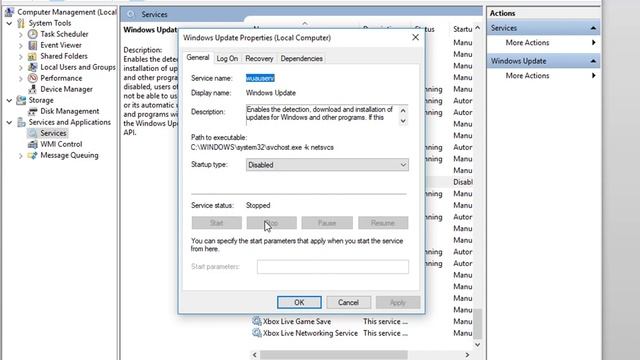Switch to the Recovery tab

259,59
